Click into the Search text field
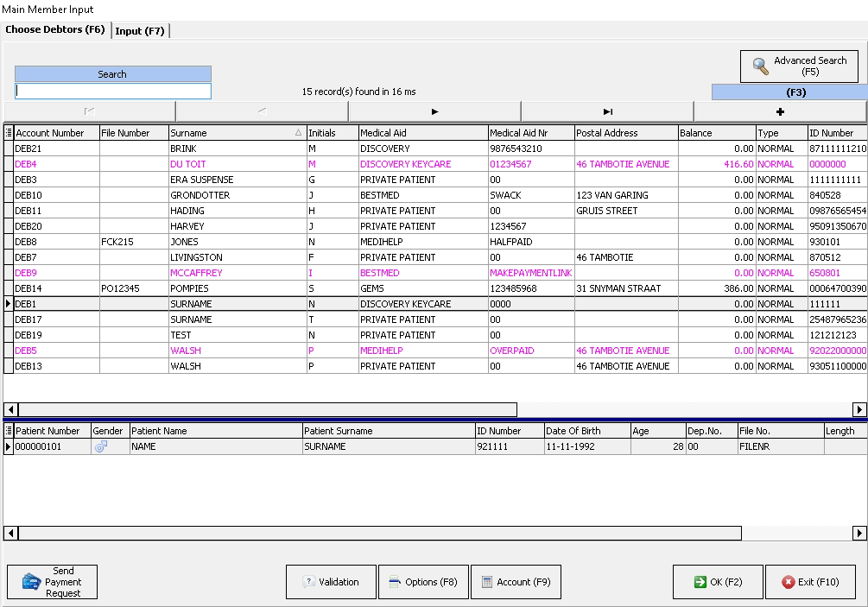 [113, 91]
